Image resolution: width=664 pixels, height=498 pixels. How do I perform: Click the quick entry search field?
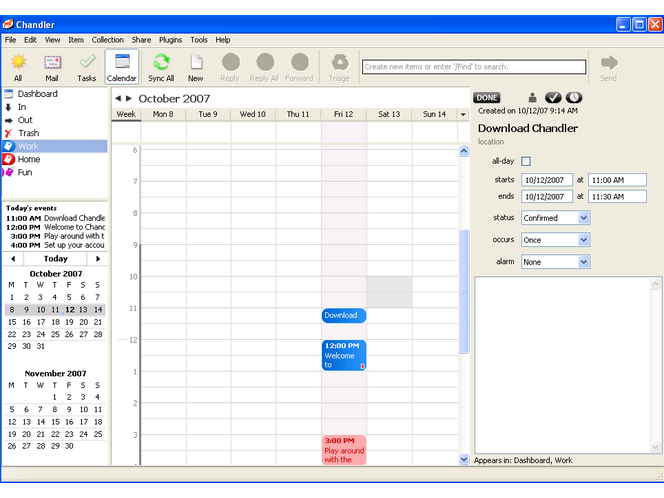click(474, 67)
